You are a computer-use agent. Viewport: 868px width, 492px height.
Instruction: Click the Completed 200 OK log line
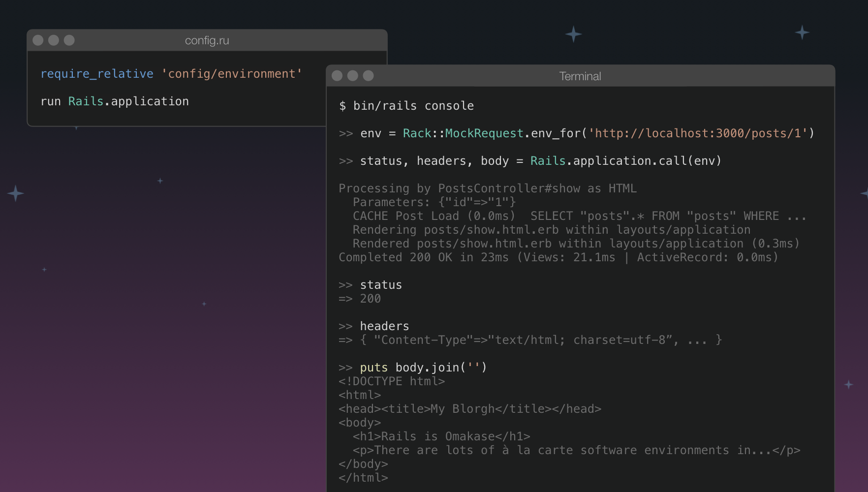tap(558, 257)
